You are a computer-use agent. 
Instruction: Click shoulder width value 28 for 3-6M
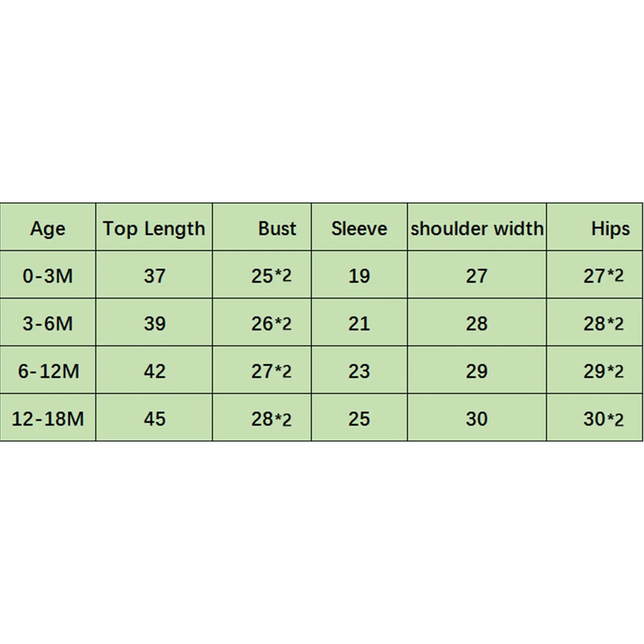tap(477, 324)
